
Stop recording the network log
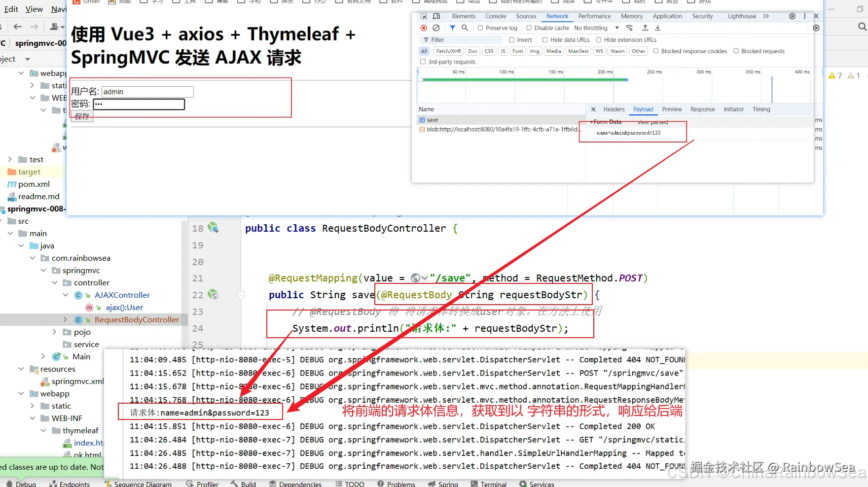424,28
